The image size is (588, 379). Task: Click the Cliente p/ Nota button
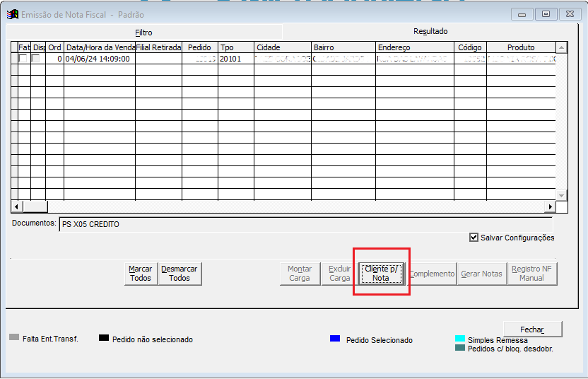pos(381,274)
